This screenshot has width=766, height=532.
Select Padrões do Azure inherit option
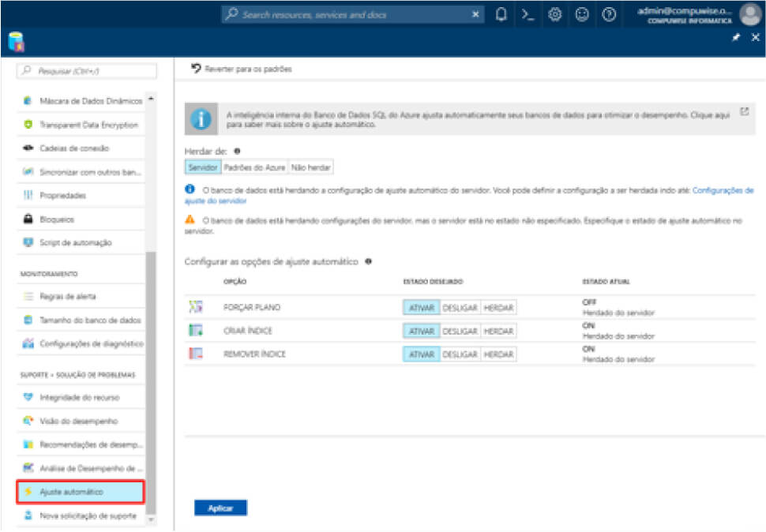click(253, 167)
